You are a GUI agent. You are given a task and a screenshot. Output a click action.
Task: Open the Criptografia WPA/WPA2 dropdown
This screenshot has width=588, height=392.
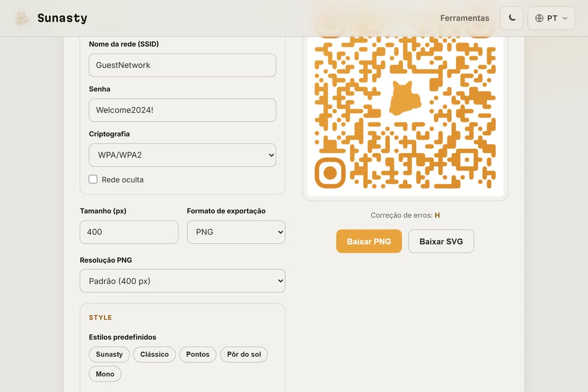coord(182,155)
